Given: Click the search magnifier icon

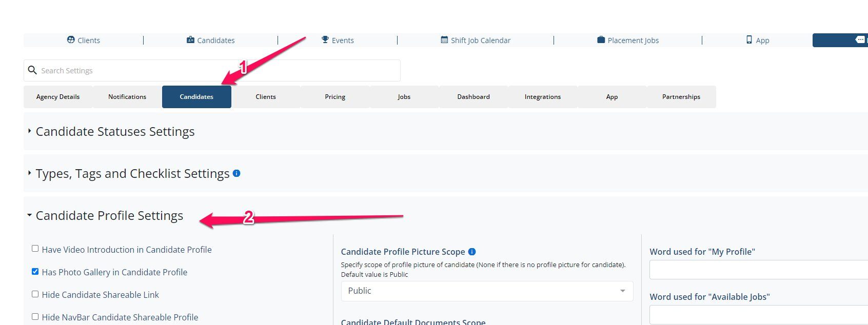Looking at the screenshot, I should [x=33, y=70].
